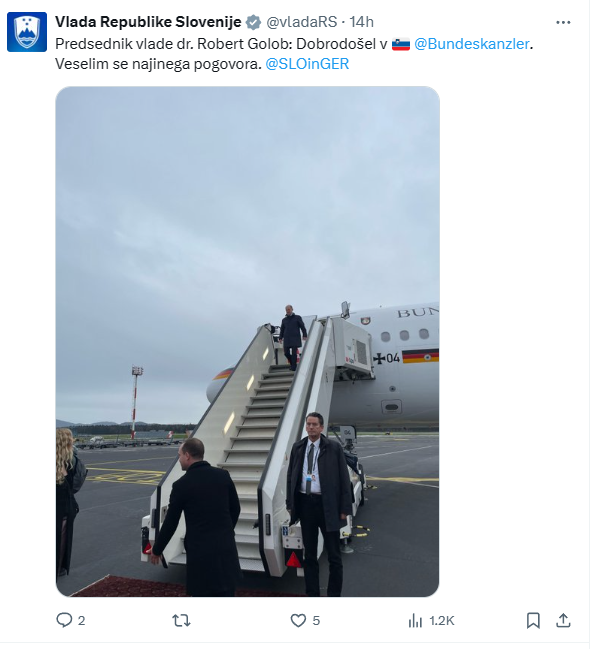View the analytics bar chart icon

[415, 620]
